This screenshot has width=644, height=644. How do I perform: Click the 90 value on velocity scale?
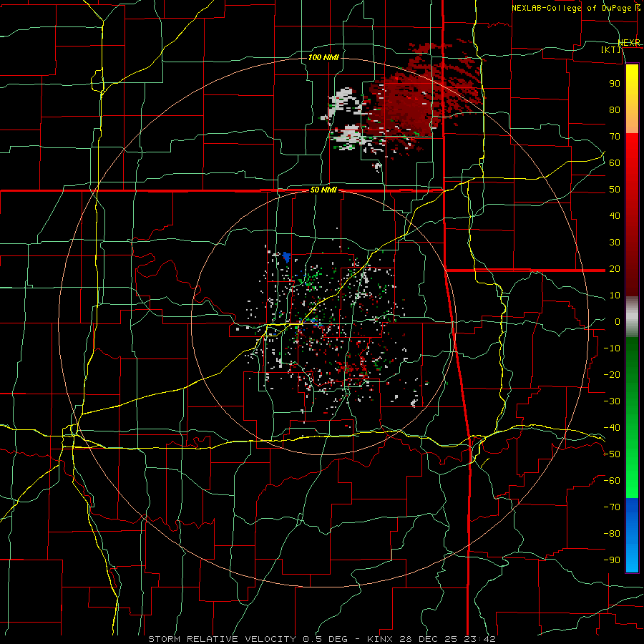(615, 84)
